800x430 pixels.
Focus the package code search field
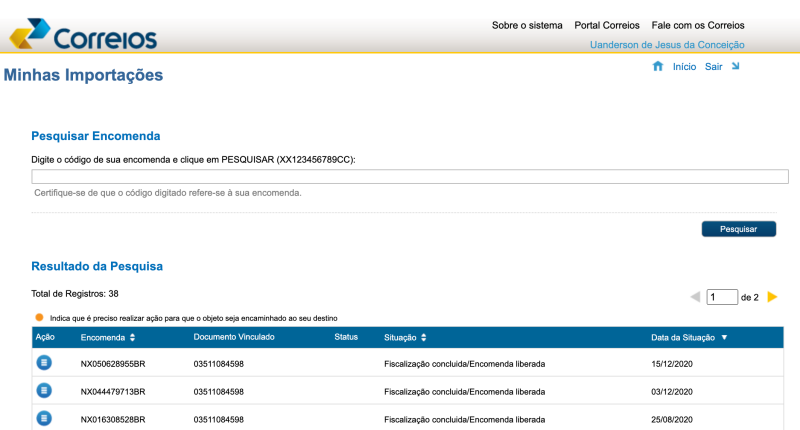pyautogui.click(x=403, y=177)
